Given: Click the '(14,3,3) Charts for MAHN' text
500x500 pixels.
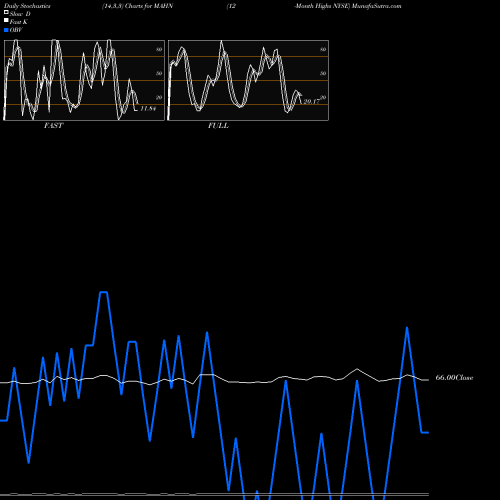Looking at the screenshot, I should 138,6.
